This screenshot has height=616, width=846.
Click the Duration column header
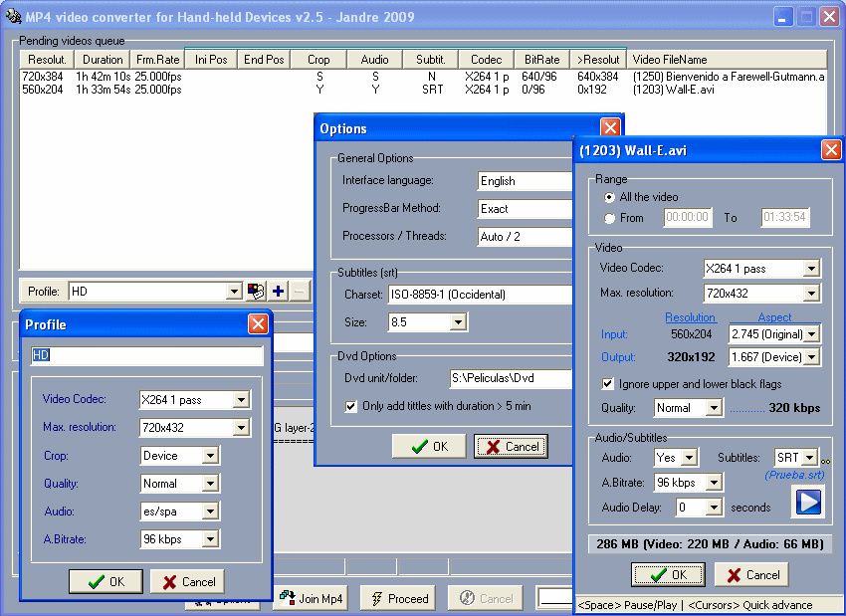point(103,60)
